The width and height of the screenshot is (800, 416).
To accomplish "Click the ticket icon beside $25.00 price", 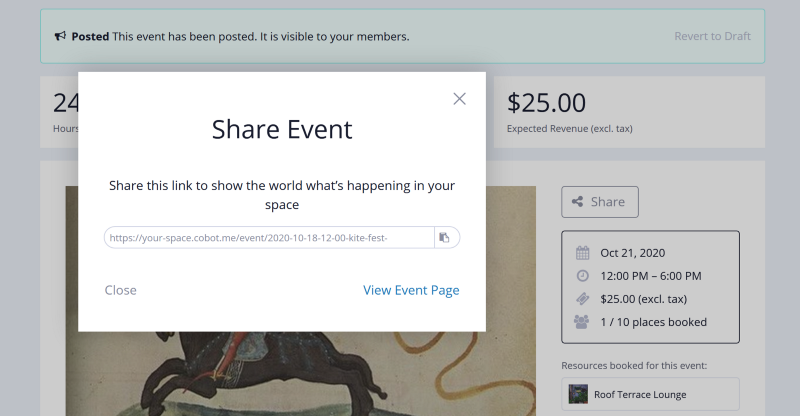I will tap(582, 299).
